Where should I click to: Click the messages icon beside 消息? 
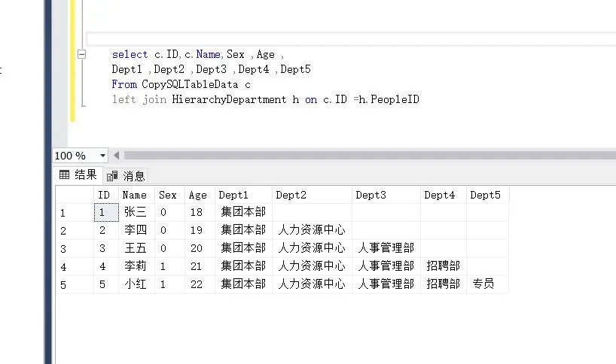[x=112, y=176]
